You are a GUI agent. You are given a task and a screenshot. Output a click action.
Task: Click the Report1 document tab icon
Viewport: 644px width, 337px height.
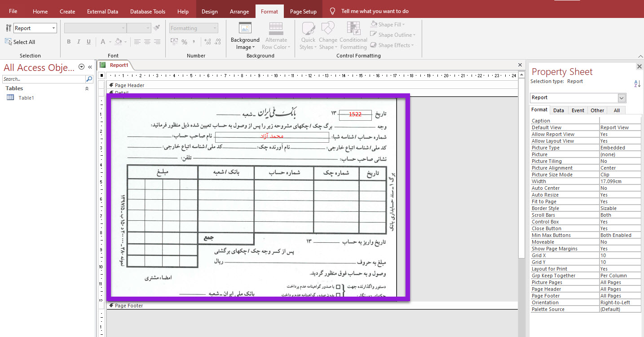tap(103, 65)
